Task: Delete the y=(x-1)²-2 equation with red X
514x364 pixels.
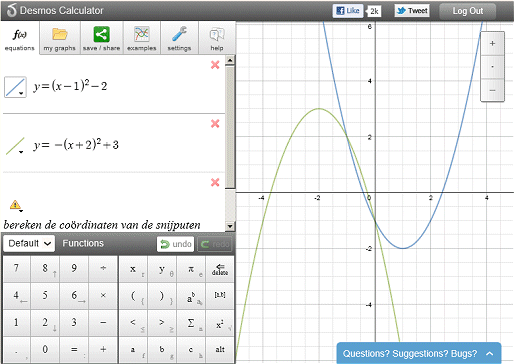Action: click(x=215, y=65)
